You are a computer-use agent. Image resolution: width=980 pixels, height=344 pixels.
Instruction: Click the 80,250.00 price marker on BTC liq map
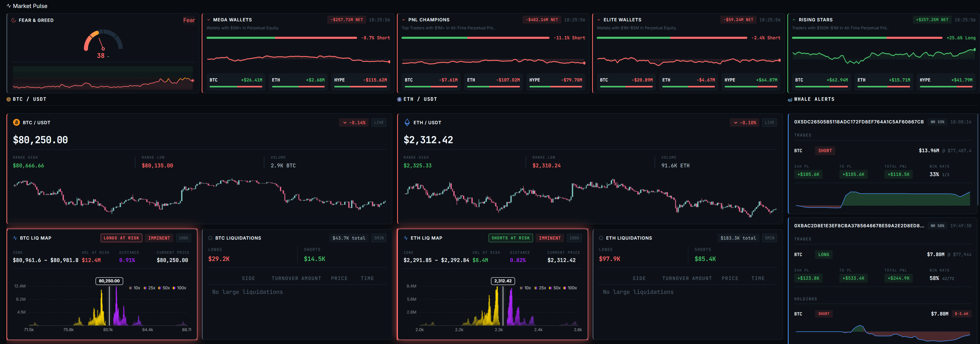[x=109, y=281]
